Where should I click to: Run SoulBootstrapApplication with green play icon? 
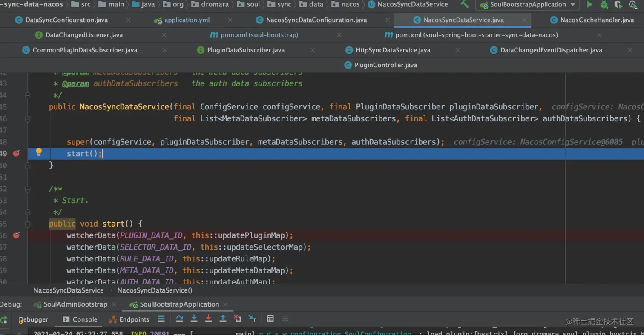589,5
